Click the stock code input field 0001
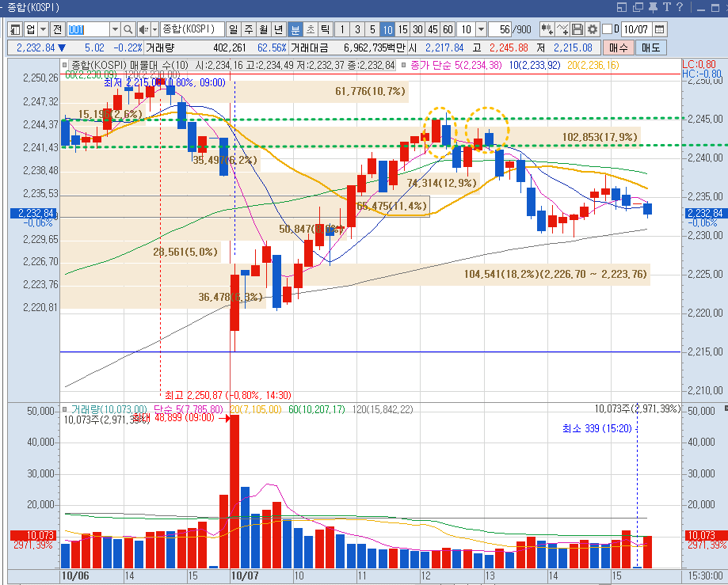The image size is (728, 585). tap(89, 30)
